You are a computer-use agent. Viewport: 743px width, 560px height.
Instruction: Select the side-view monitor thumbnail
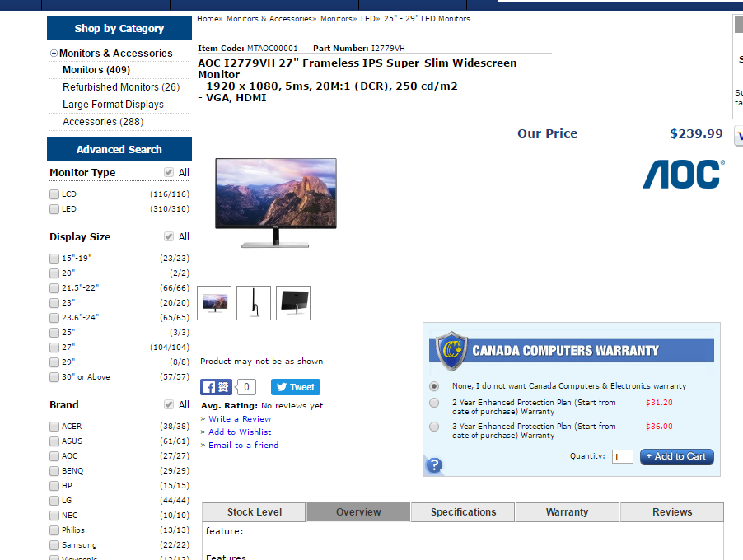pyautogui.click(x=254, y=303)
